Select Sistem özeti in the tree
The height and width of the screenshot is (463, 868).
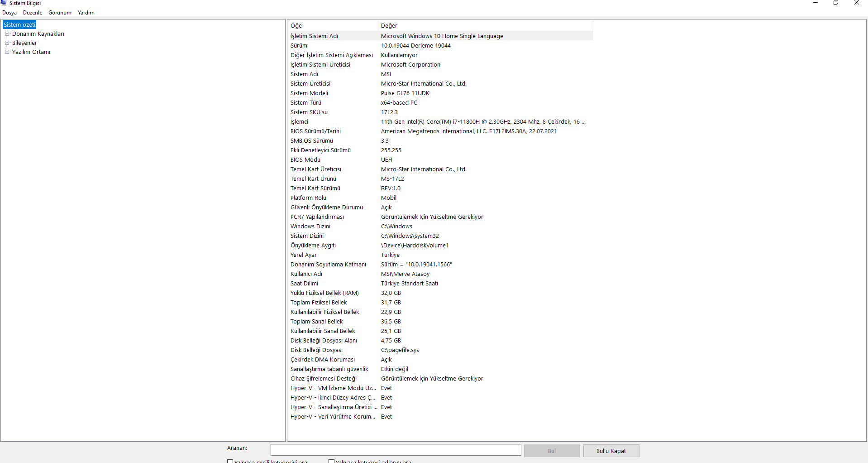(19, 25)
